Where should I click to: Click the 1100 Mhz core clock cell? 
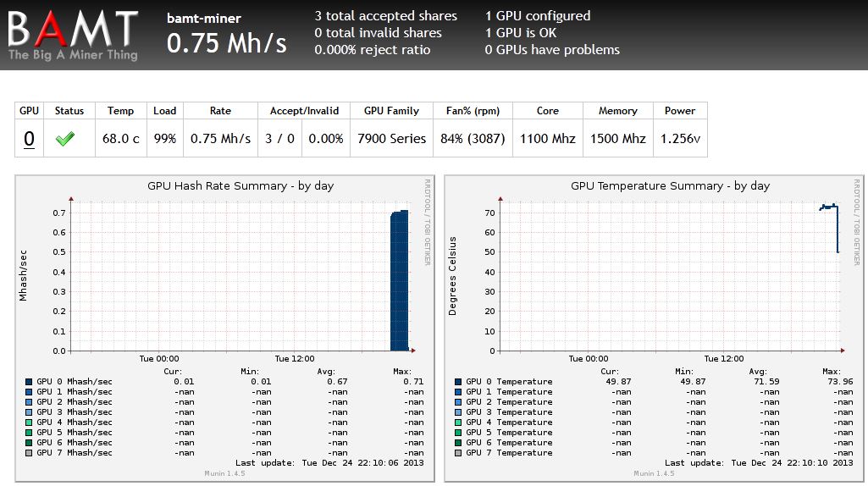click(x=548, y=138)
